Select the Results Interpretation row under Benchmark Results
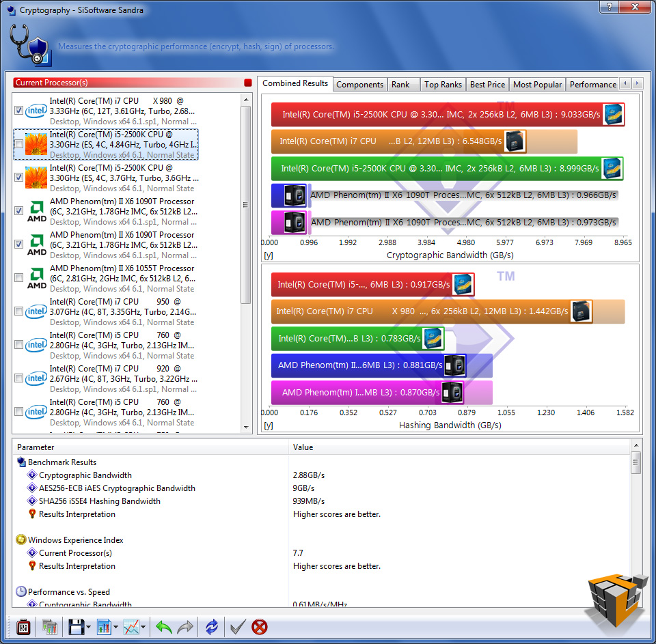Image resolution: width=656 pixels, height=644 pixels. [321, 514]
